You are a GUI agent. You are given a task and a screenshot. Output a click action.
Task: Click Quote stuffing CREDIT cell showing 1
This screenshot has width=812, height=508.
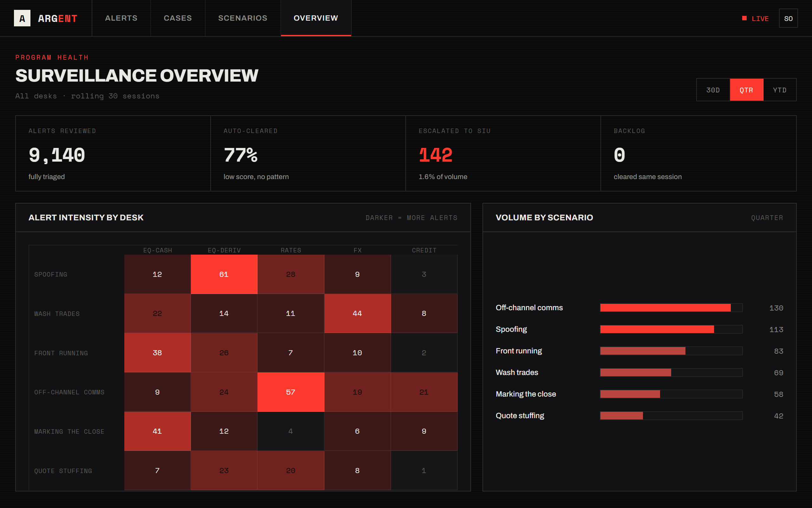coord(424,470)
